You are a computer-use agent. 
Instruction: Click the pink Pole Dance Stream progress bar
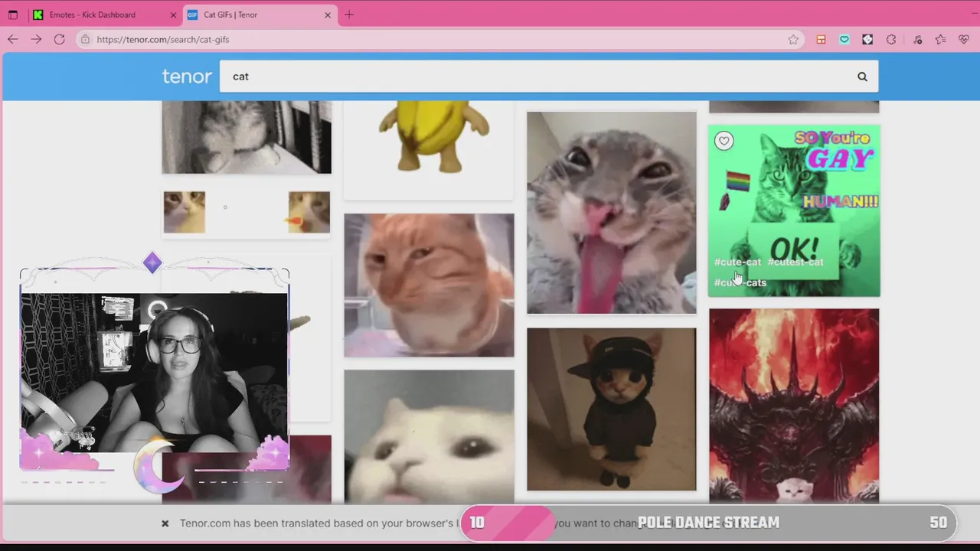pyautogui.click(x=708, y=523)
